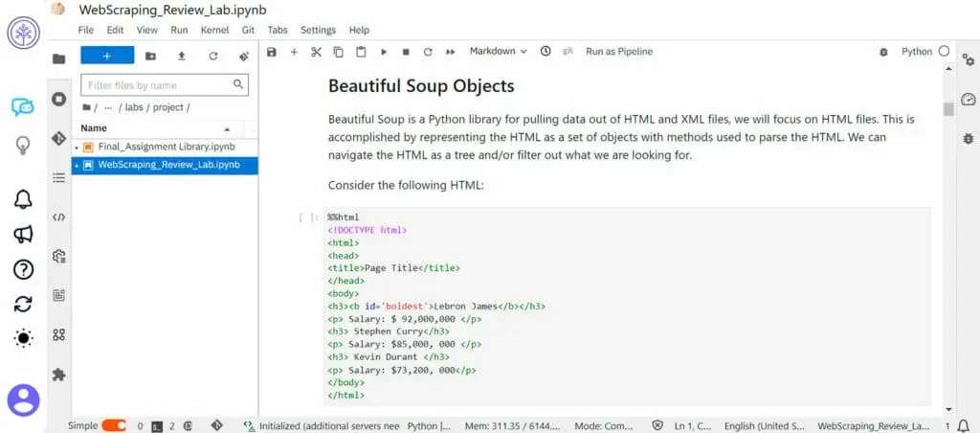Click the HTML code cell
Viewport: 980px width, 433px height.
pos(628,307)
